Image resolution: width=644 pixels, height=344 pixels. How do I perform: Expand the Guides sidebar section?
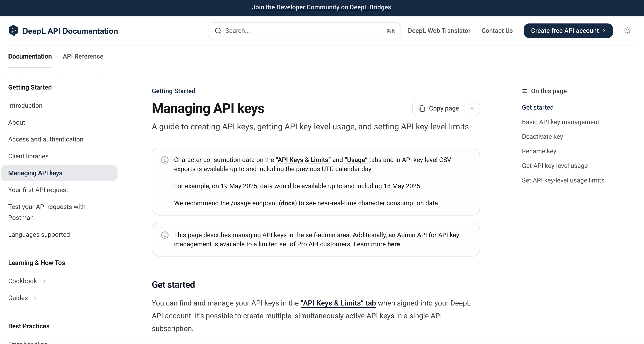[x=35, y=298]
